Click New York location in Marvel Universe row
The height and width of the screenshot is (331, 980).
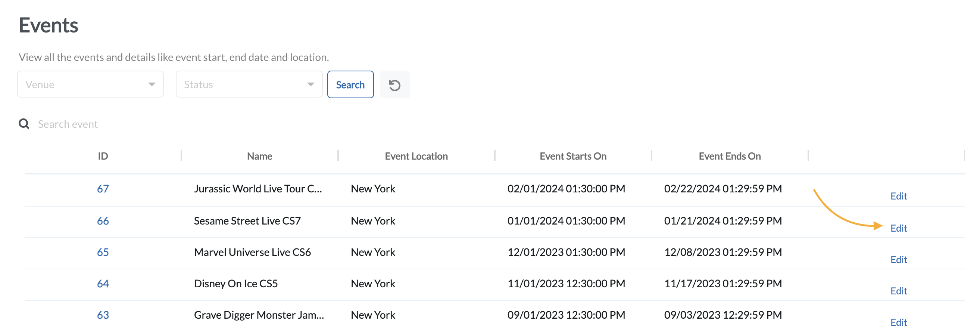coord(373,252)
